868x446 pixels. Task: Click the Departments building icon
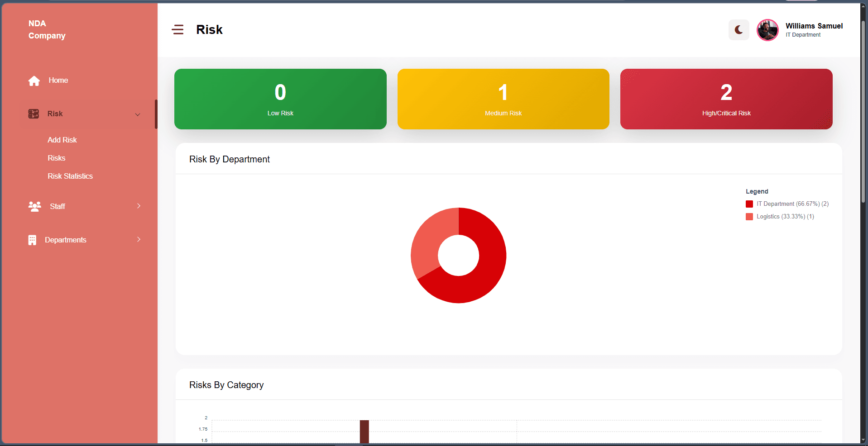pos(32,240)
